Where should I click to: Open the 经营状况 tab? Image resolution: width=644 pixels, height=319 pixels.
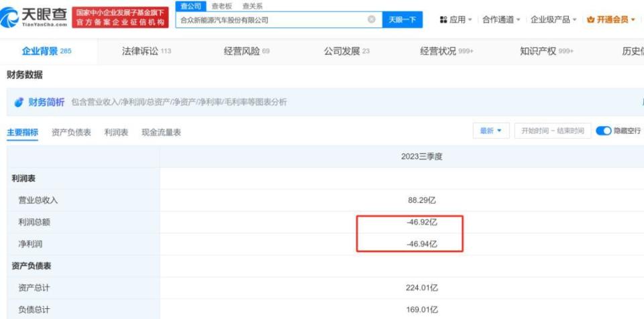(447, 51)
